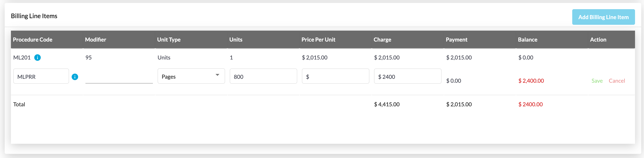Screen dimensions: 644x158
Task: Save the edited billing line item
Action: point(597,81)
